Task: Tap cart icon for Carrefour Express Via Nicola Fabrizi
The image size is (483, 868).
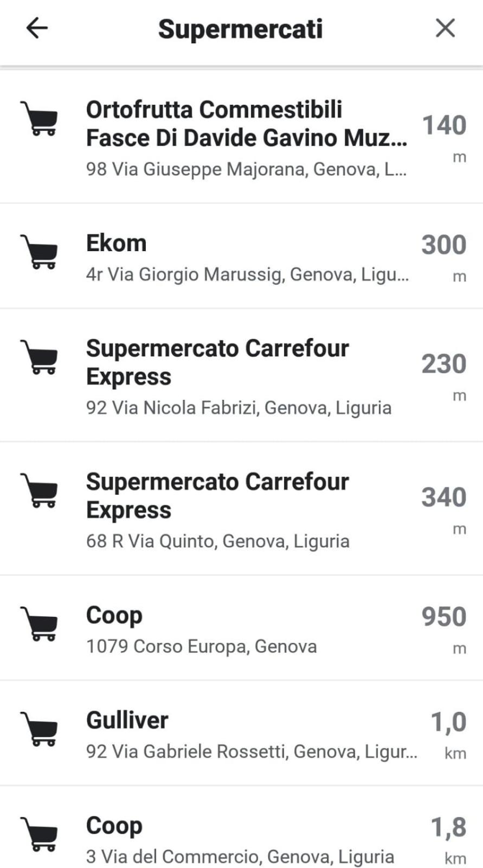Action: 39,356
